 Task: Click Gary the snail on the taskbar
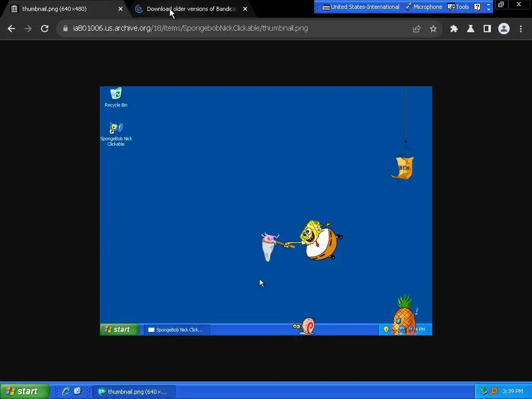click(304, 326)
